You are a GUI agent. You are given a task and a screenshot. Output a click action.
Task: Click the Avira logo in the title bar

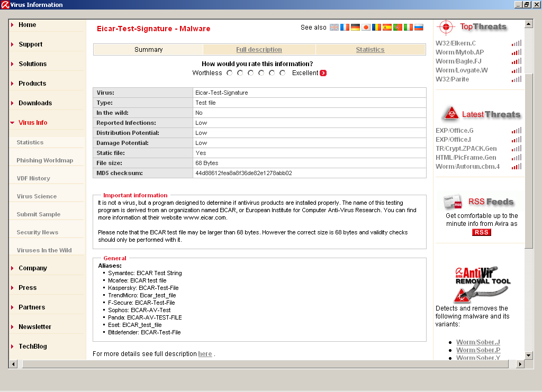point(5,5)
